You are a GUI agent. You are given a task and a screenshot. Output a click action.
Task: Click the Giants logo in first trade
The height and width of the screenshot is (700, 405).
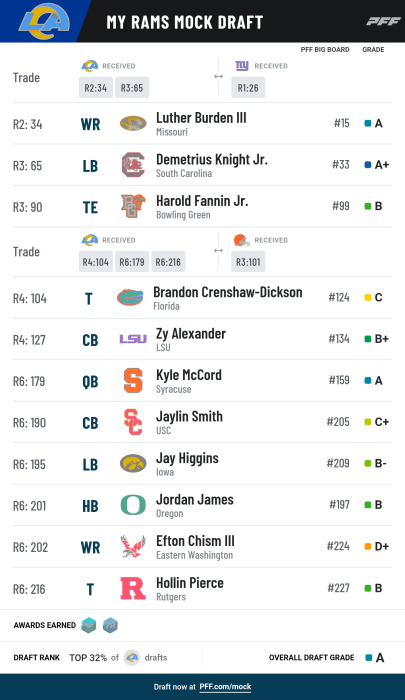point(242,66)
